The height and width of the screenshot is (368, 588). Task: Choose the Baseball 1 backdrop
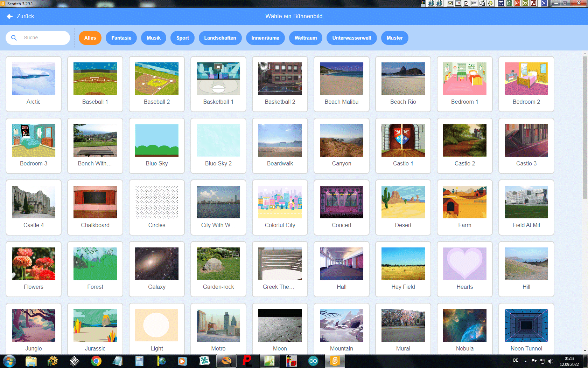(95, 84)
